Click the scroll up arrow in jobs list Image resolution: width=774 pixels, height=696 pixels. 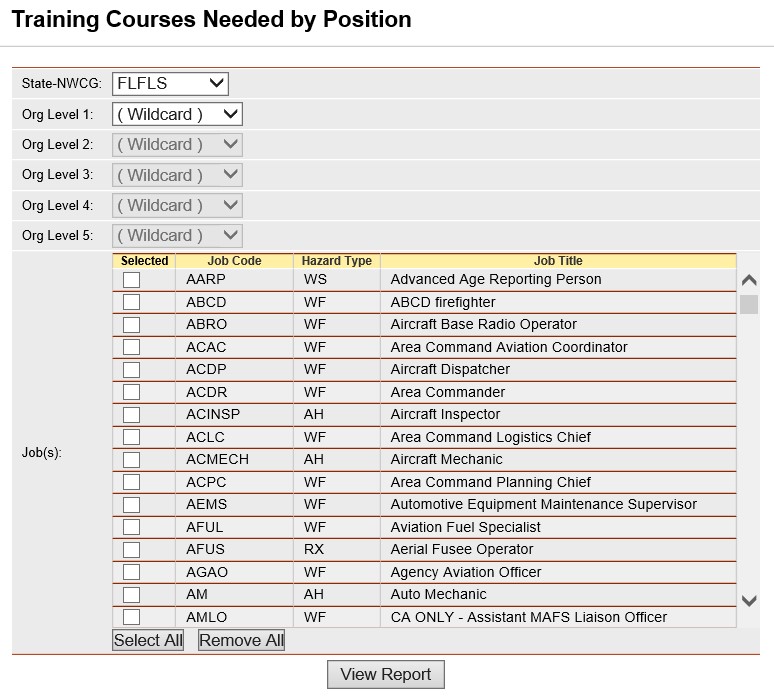coord(749,280)
